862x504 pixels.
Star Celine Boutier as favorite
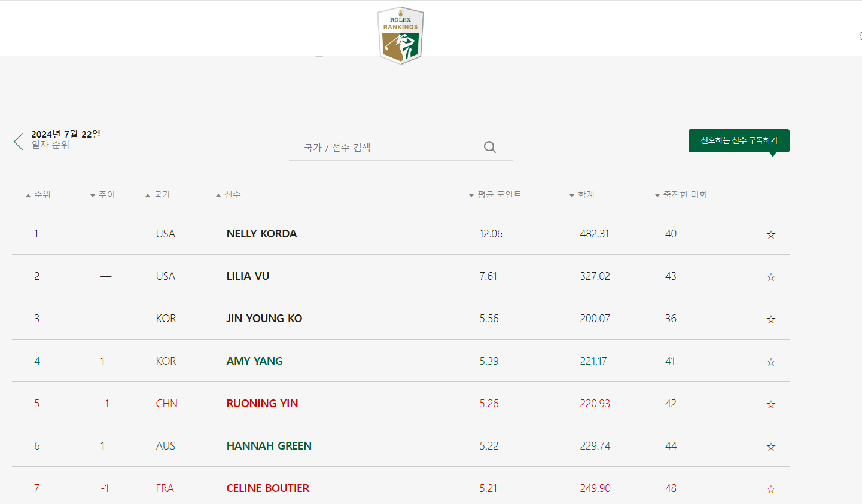click(771, 489)
